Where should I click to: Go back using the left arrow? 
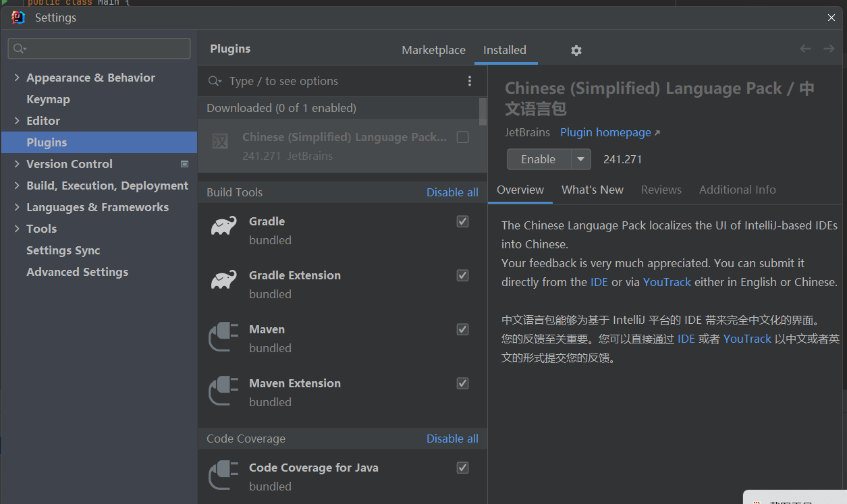point(805,49)
